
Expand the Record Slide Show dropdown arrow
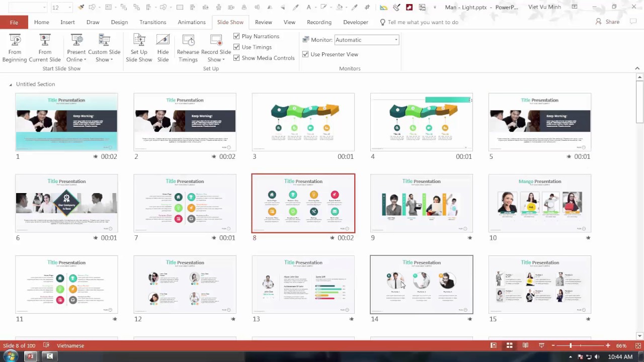[223, 60]
